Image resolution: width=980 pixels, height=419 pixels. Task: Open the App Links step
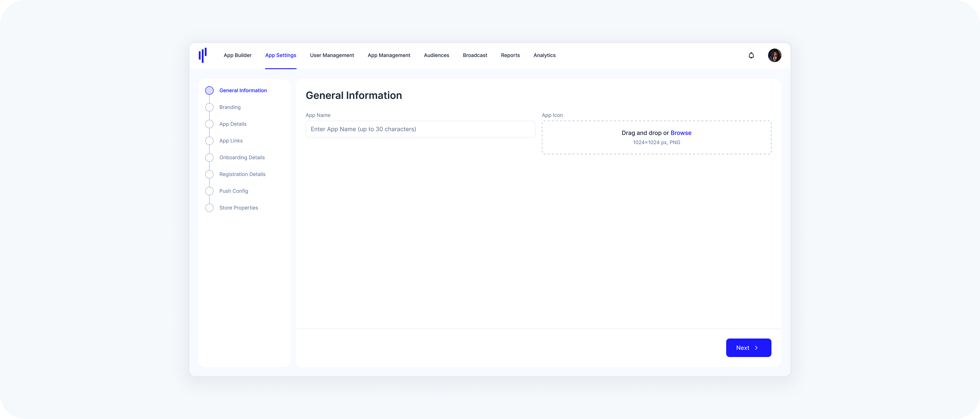[x=231, y=140]
